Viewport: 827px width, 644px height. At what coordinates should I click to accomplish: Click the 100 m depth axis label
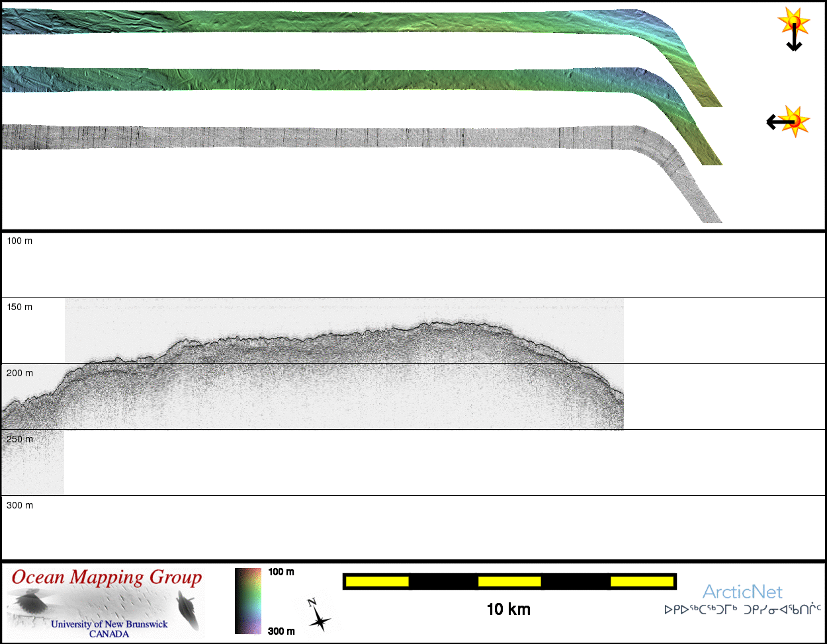click(x=20, y=241)
